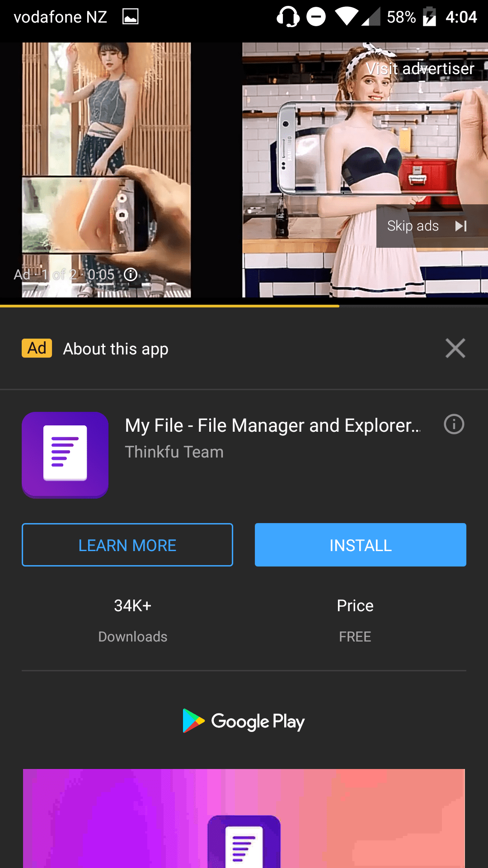
Task: Tap the headphones status bar icon
Action: tap(288, 17)
